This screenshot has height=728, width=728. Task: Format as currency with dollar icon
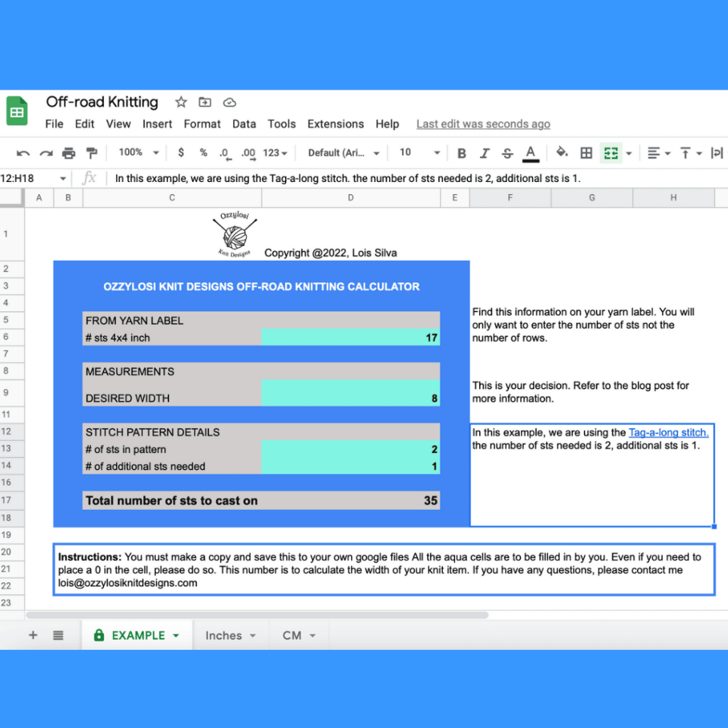tap(181, 152)
